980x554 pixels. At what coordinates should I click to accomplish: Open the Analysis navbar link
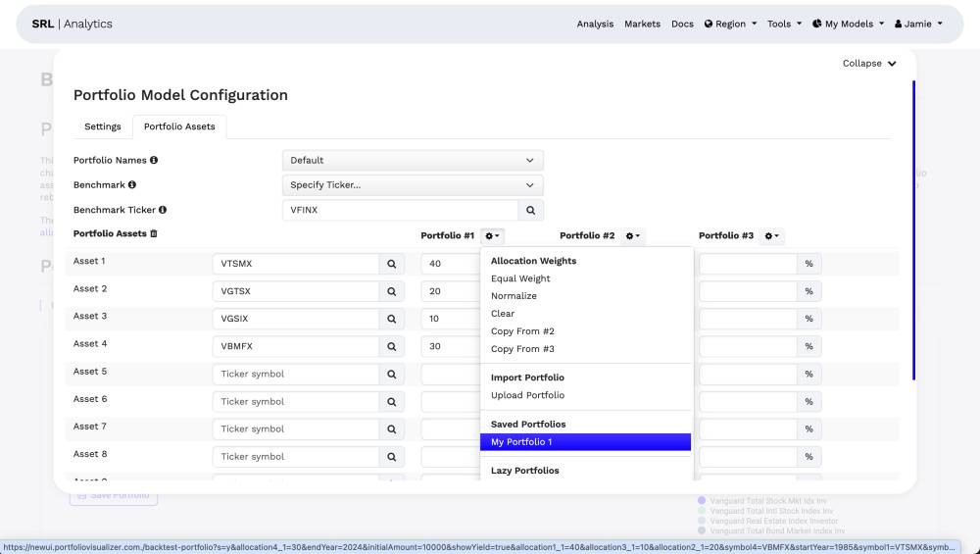pos(595,24)
